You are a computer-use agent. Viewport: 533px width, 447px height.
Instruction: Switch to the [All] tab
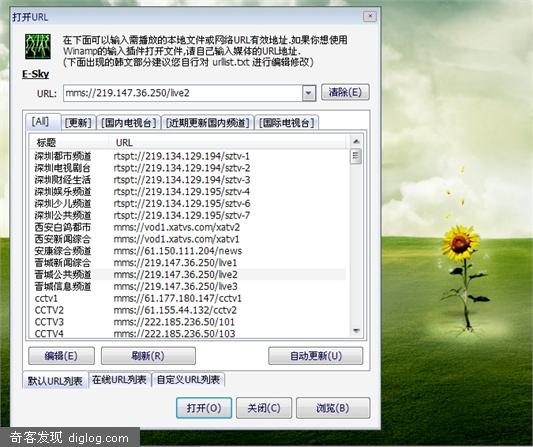click(x=40, y=121)
